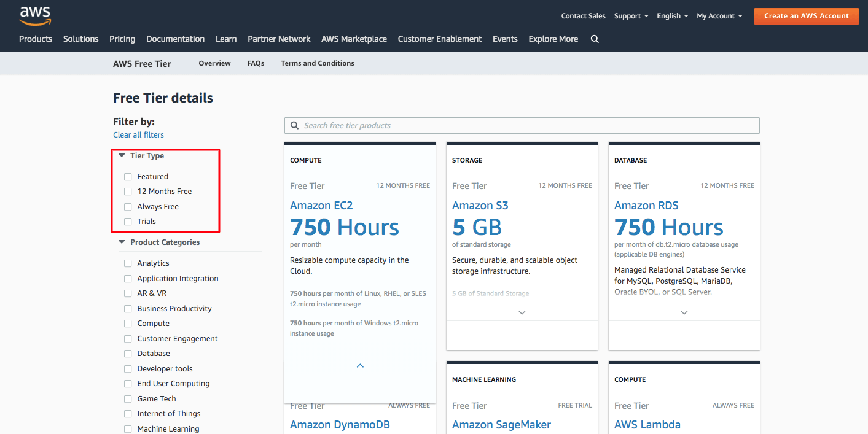Open the Amazon S3 link

coord(480,206)
